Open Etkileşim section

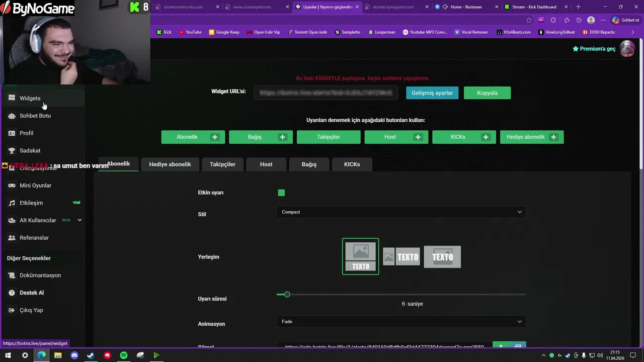[42, 203]
